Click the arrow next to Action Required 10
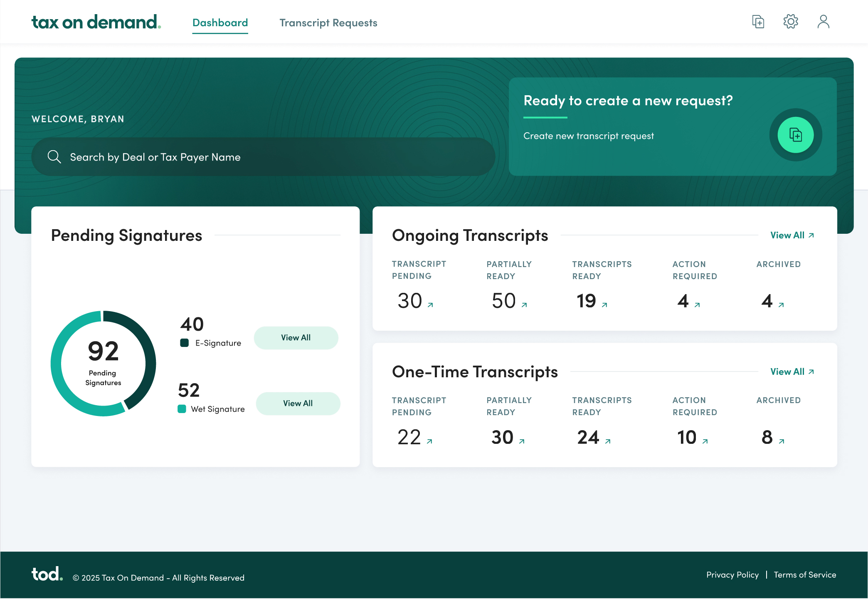This screenshot has height=599, width=868. coord(705,441)
